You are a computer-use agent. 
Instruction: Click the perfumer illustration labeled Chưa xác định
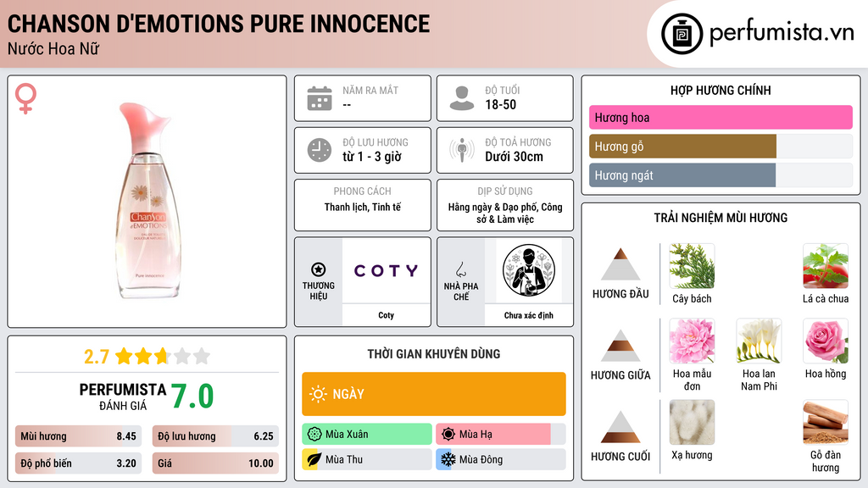pyautogui.click(x=529, y=270)
